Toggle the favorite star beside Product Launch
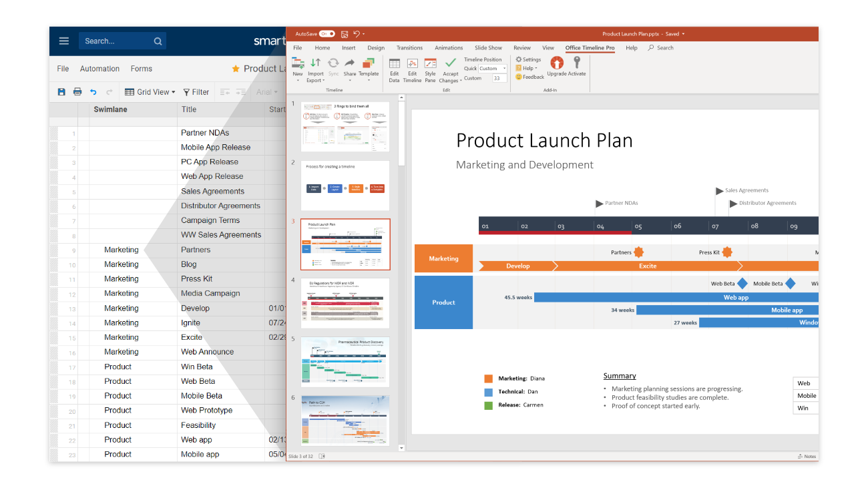868x488 pixels. [x=235, y=69]
